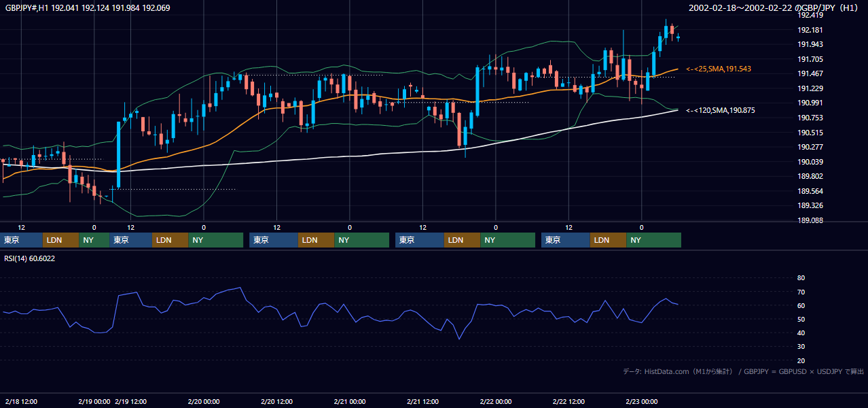Click price axis value 189.802
This screenshot has width=868, height=408.
(810, 176)
